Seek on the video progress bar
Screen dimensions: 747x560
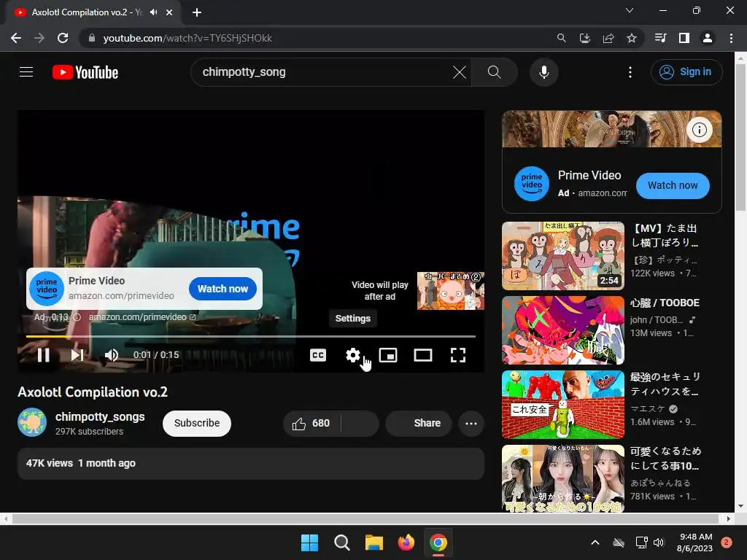251,337
